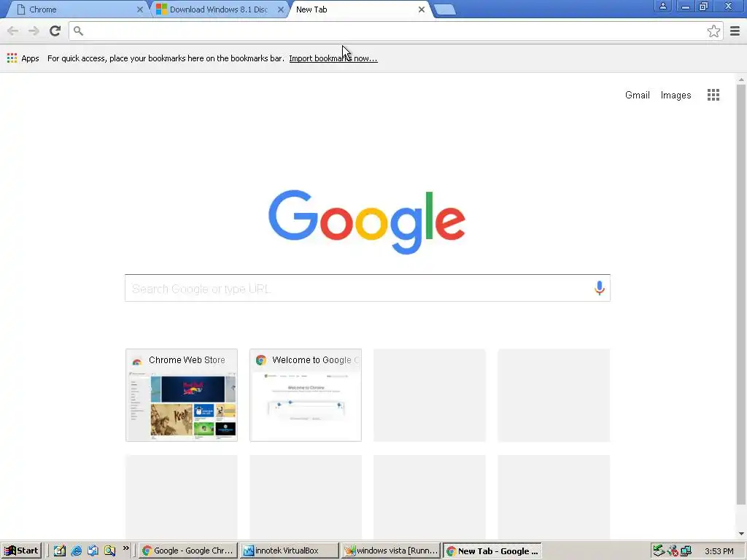The width and height of the screenshot is (747, 560).
Task: Bookmark this page with the star
Action: (713, 31)
